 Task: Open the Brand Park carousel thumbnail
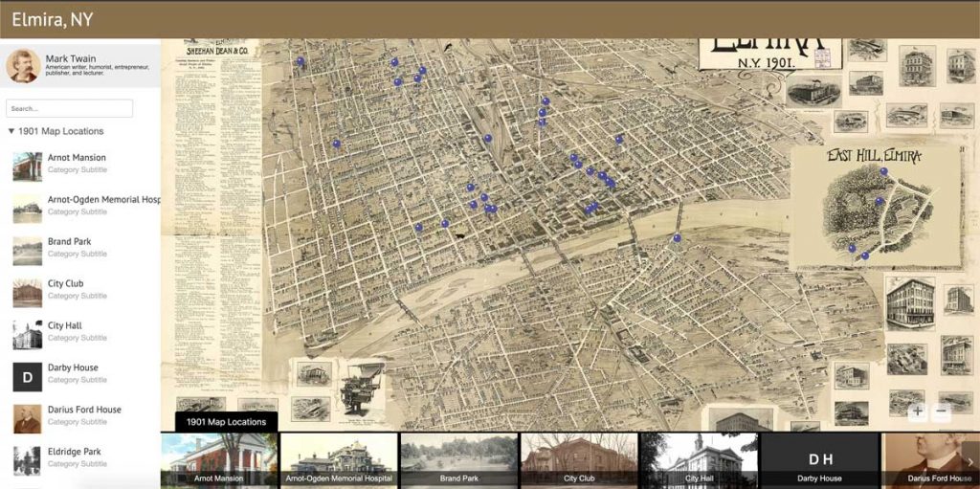[458, 461]
